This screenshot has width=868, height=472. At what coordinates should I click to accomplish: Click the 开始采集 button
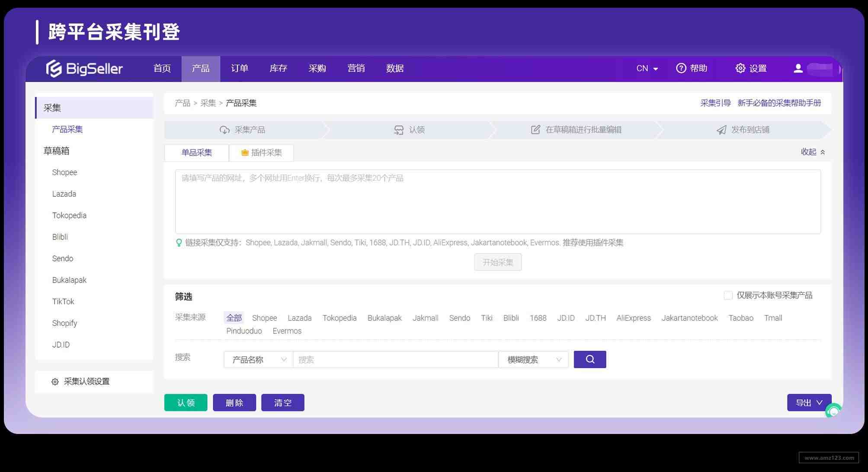(498, 262)
